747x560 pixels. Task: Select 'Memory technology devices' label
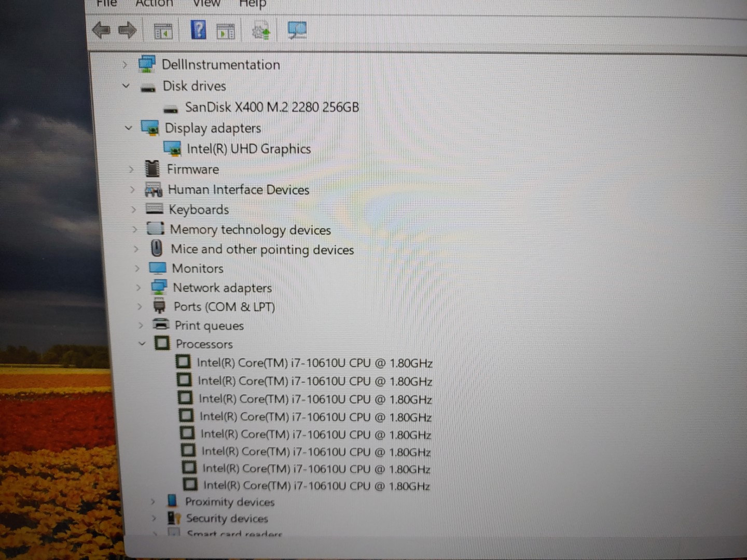(250, 230)
